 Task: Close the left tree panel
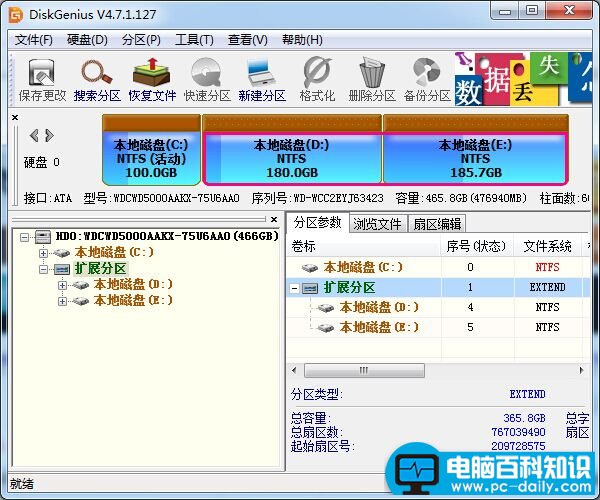pos(274,219)
